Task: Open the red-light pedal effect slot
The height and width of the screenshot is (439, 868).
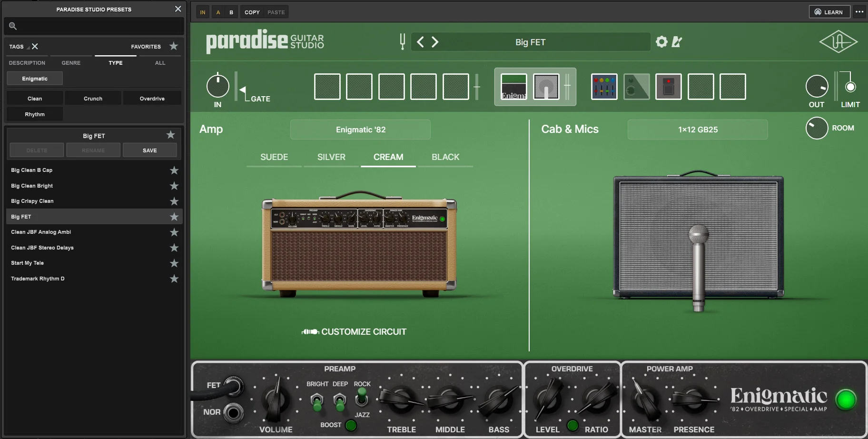Action: point(669,87)
